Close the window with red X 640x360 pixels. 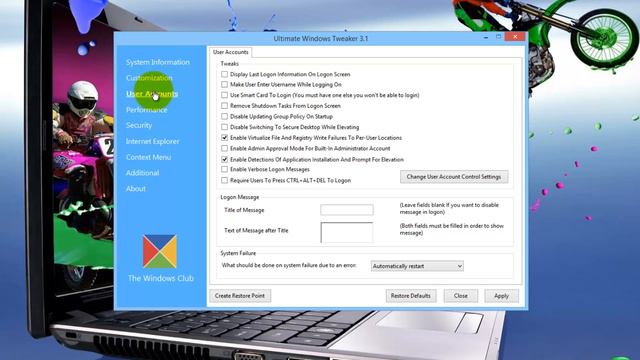515,37
